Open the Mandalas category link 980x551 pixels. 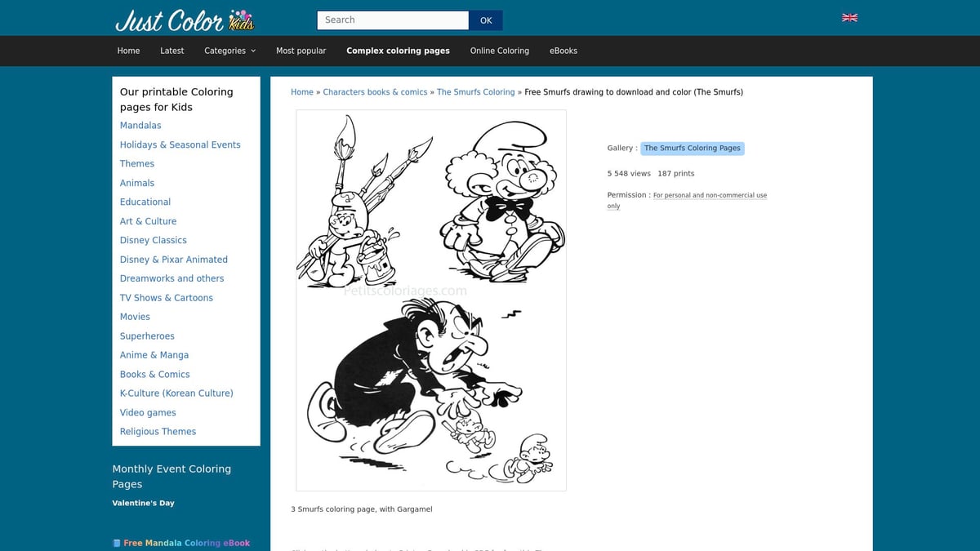coord(140,125)
